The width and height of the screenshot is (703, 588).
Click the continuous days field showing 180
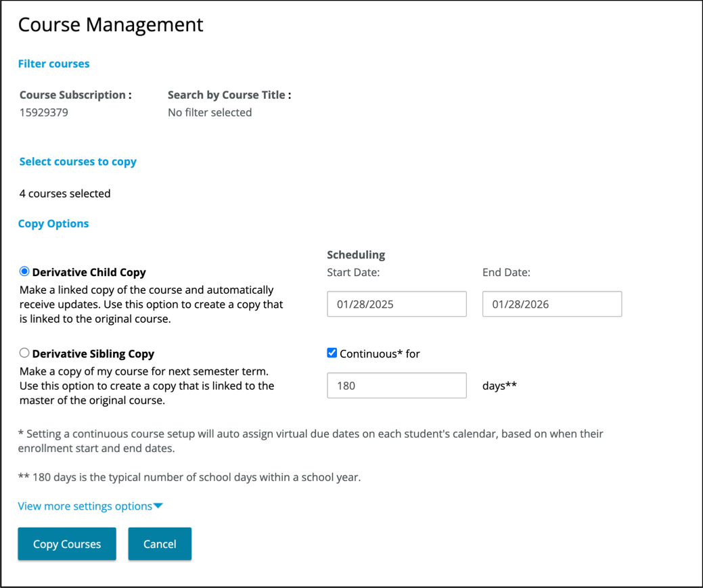coord(396,386)
